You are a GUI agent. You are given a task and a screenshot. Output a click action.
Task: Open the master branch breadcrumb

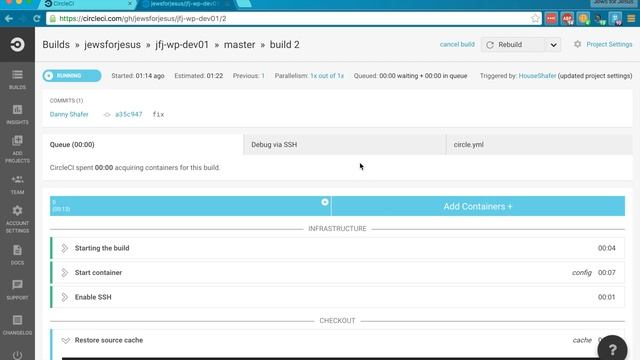tap(240, 44)
